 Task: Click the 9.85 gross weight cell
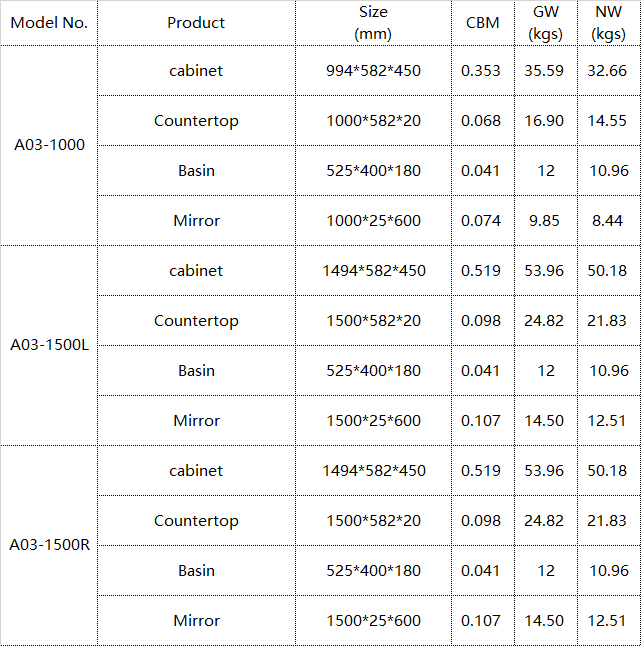click(x=546, y=220)
